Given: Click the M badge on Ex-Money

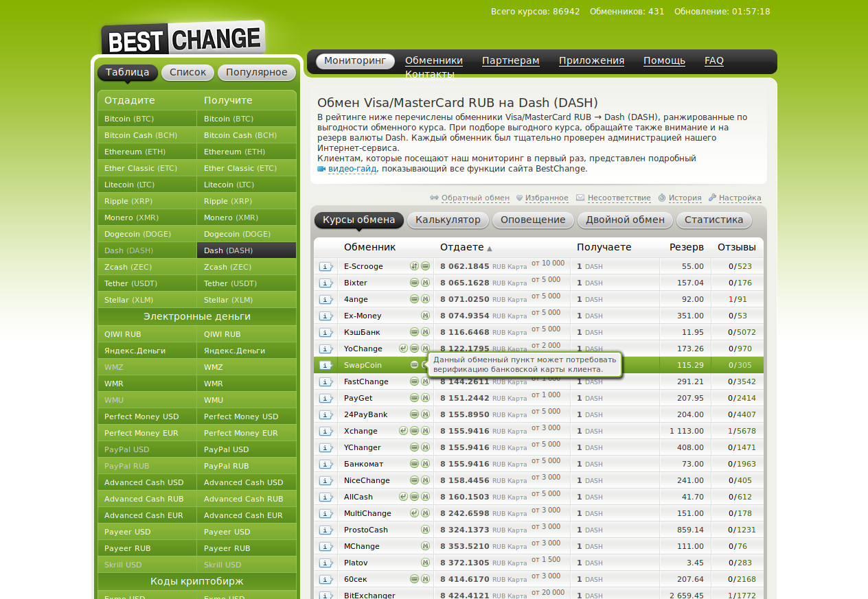Looking at the screenshot, I should pos(426,316).
